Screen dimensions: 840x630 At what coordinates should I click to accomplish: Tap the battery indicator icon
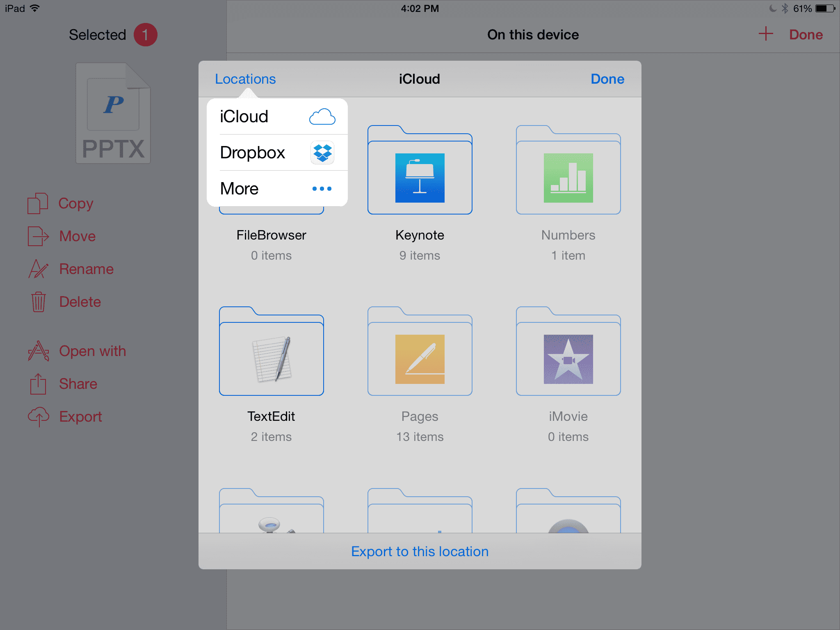[825, 9]
